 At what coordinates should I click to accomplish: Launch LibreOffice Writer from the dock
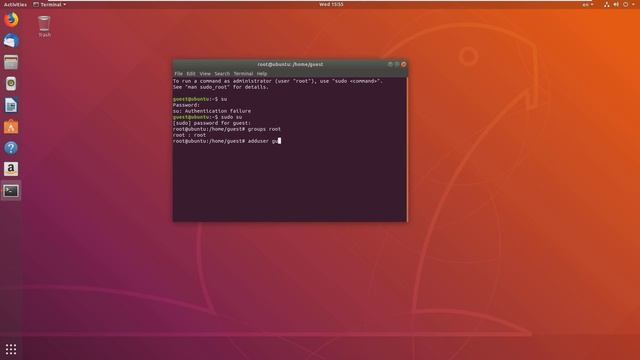pyautogui.click(x=11, y=105)
